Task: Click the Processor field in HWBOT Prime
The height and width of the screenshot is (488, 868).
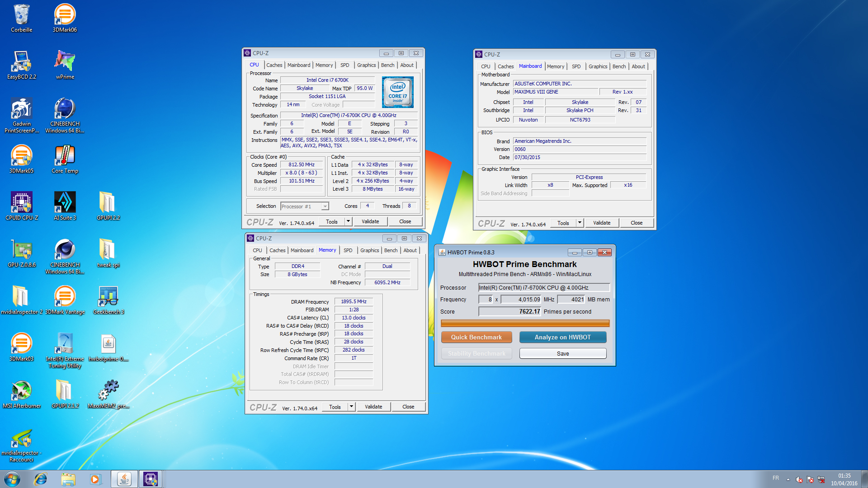Action: tap(544, 287)
